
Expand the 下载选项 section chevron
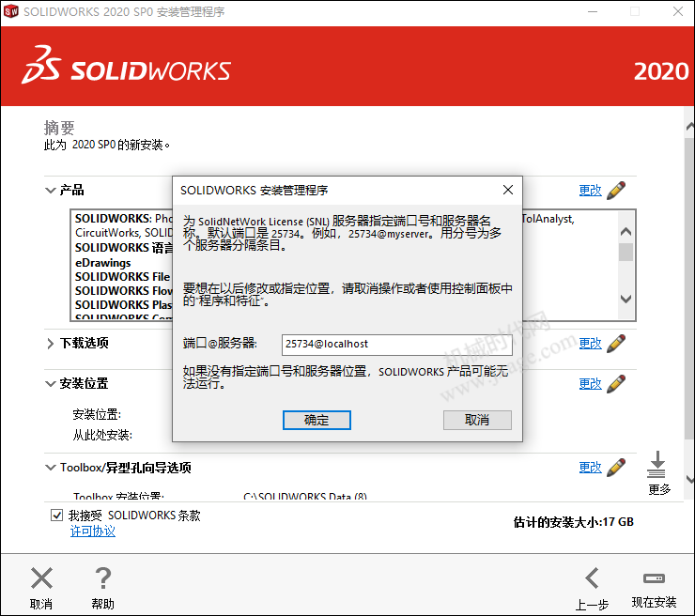pos(50,344)
